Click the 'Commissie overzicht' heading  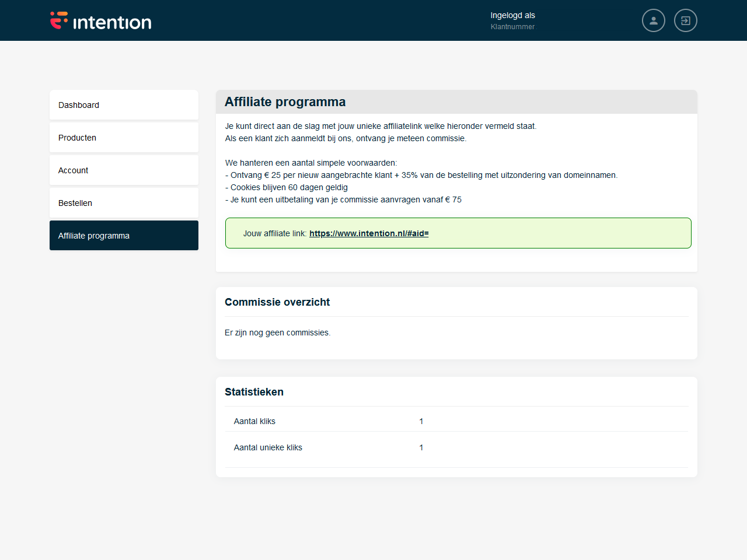(x=277, y=302)
